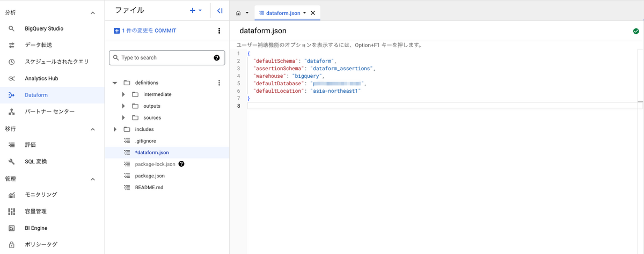Open BI Engine page

click(52, 228)
